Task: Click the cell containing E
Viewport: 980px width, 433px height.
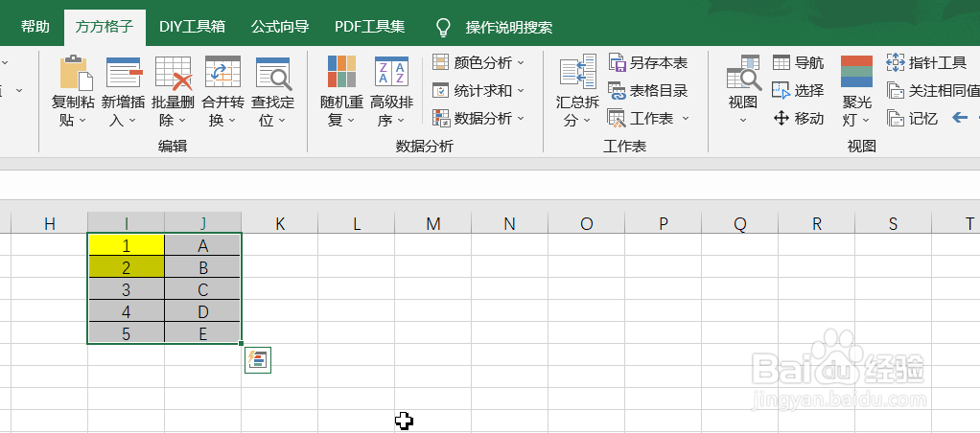Action: click(x=203, y=333)
